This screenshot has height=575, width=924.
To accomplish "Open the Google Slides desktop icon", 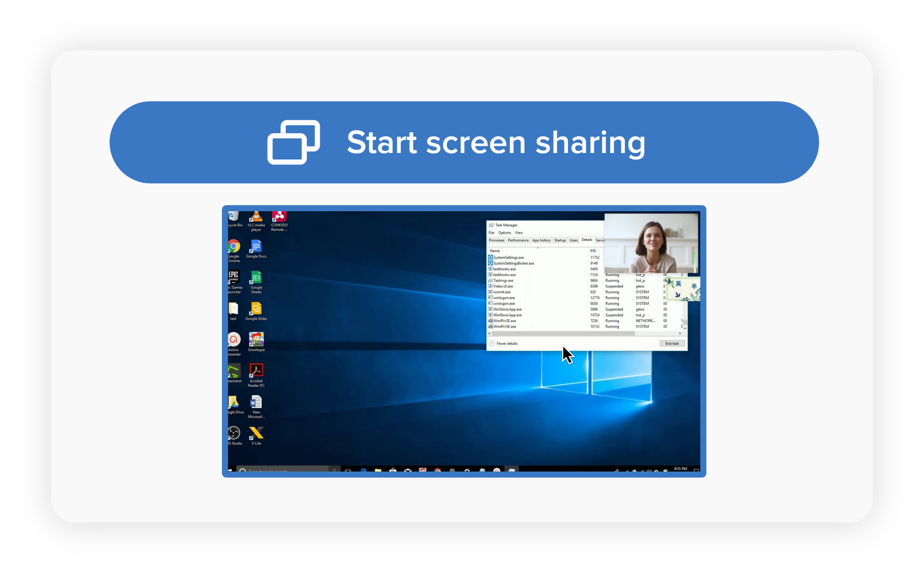I will [x=256, y=309].
